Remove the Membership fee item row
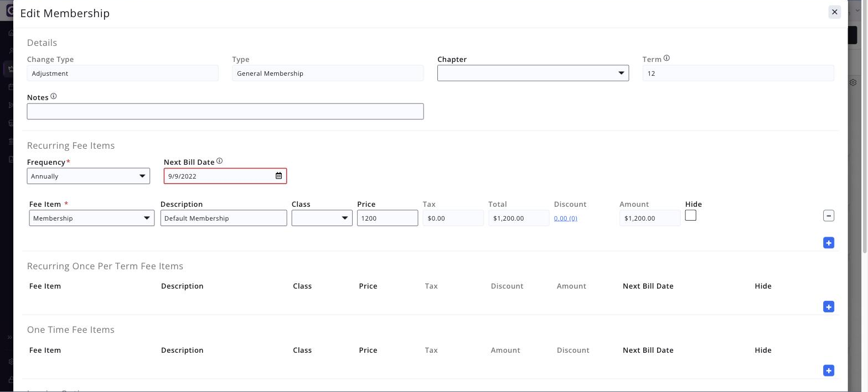Viewport: 868px width, 392px height. pos(828,216)
